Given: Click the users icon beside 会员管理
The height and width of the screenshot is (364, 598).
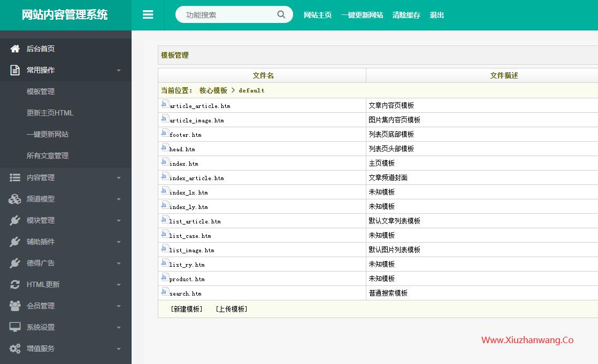Looking at the screenshot, I should (x=14, y=305).
